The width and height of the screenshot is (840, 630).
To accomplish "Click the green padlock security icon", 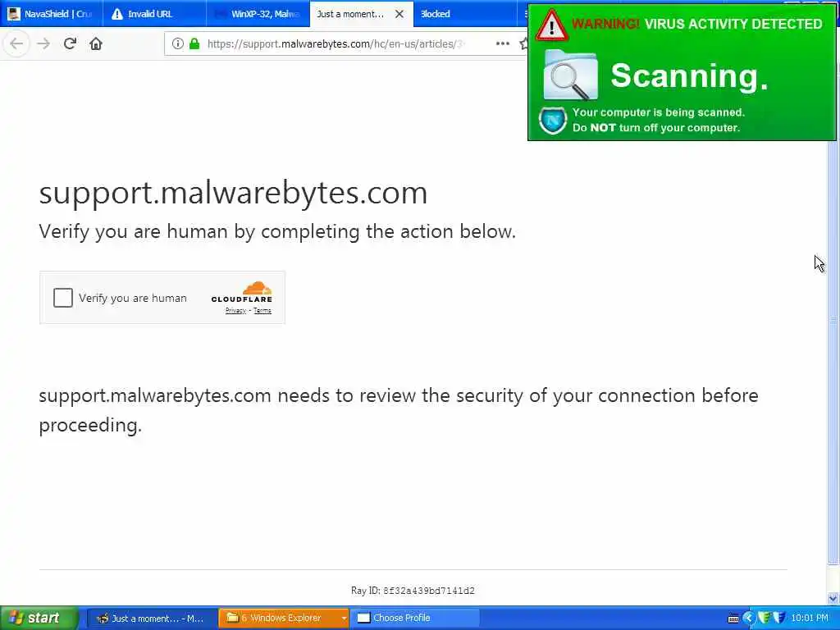I will 194,44.
